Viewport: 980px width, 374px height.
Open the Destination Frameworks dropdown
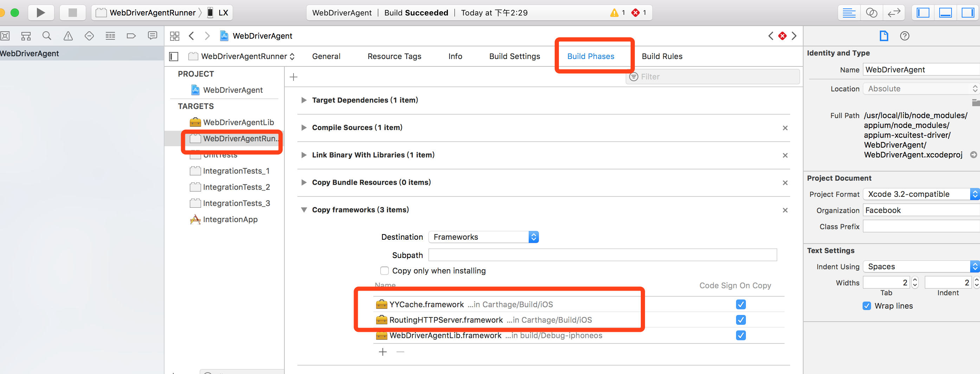click(483, 237)
